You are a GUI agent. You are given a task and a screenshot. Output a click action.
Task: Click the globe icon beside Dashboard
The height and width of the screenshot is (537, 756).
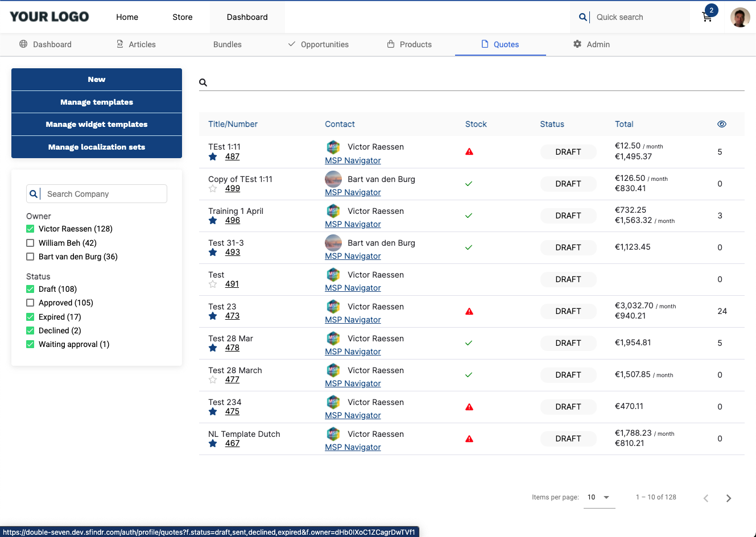coord(23,44)
